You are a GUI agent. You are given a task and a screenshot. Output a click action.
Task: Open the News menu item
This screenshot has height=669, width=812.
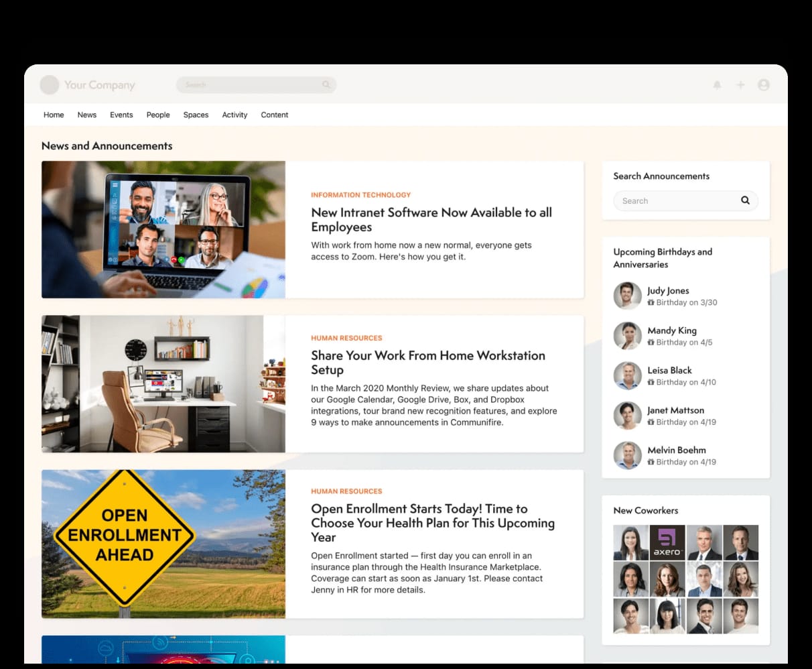[87, 115]
